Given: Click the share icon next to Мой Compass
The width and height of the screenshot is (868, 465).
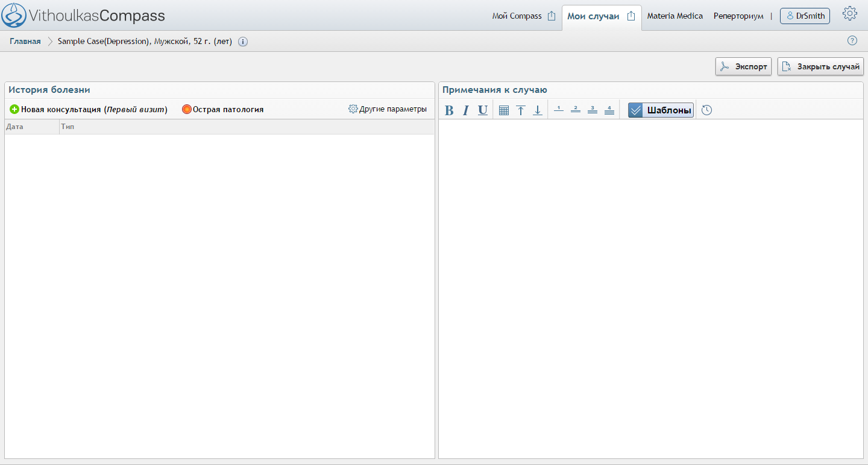Looking at the screenshot, I should [x=552, y=16].
